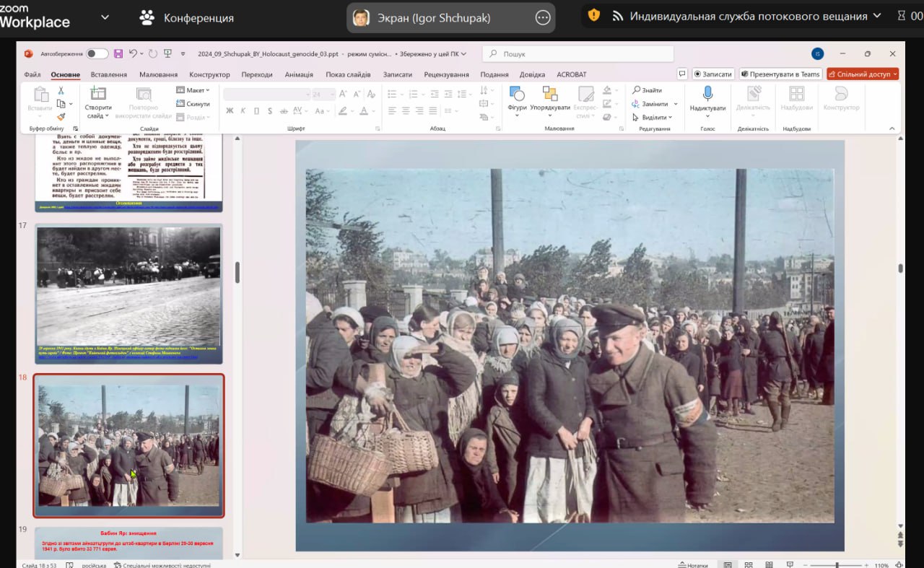Click the Save floppy disk icon
The width and height of the screenshot is (924, 568).
[118, 53]
